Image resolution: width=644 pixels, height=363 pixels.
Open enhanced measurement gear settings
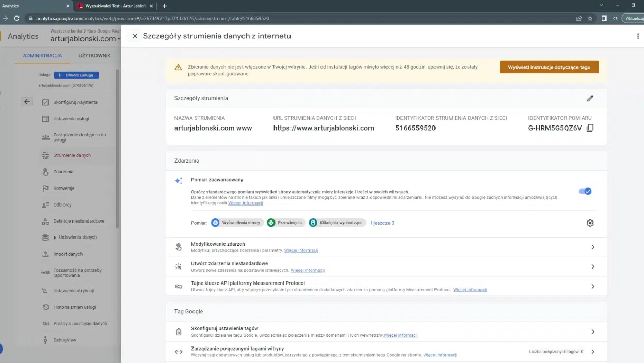pyautogui.click(x=590, y=223)
